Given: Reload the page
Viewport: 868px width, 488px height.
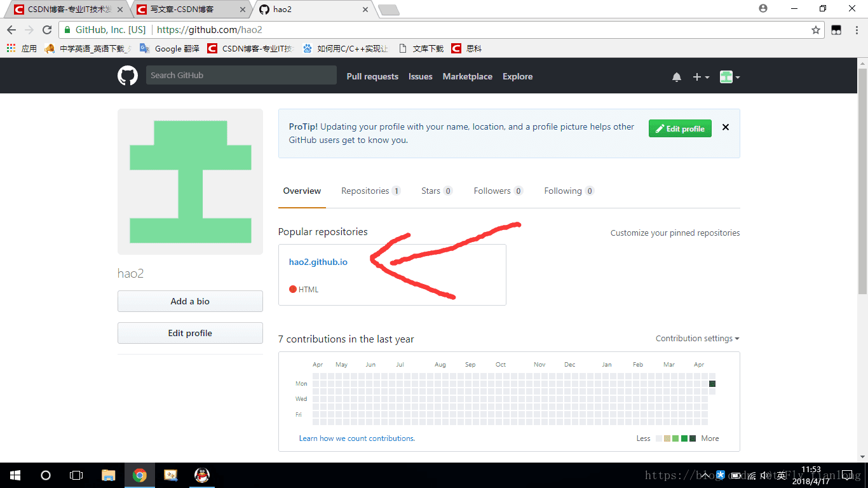Looking at the screenshot, I should pos(46,30).
